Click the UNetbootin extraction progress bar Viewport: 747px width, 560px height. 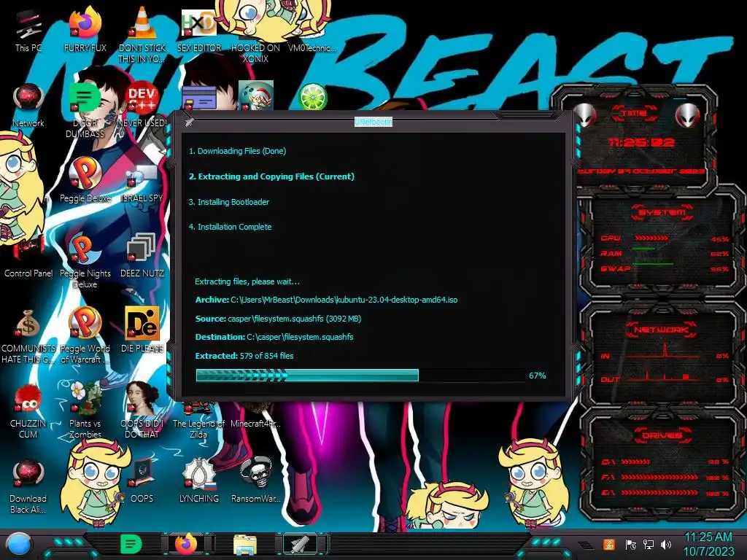click(360, 376)
